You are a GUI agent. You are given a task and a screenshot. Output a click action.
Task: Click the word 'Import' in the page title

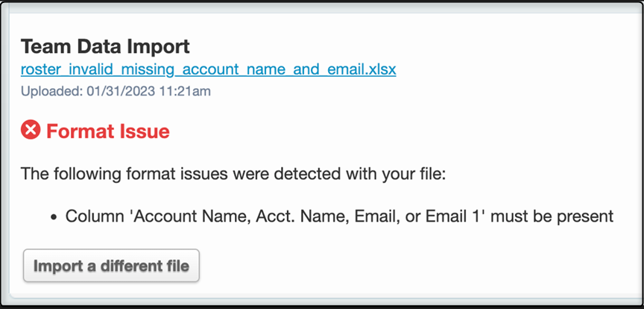[x=157, y=47]
